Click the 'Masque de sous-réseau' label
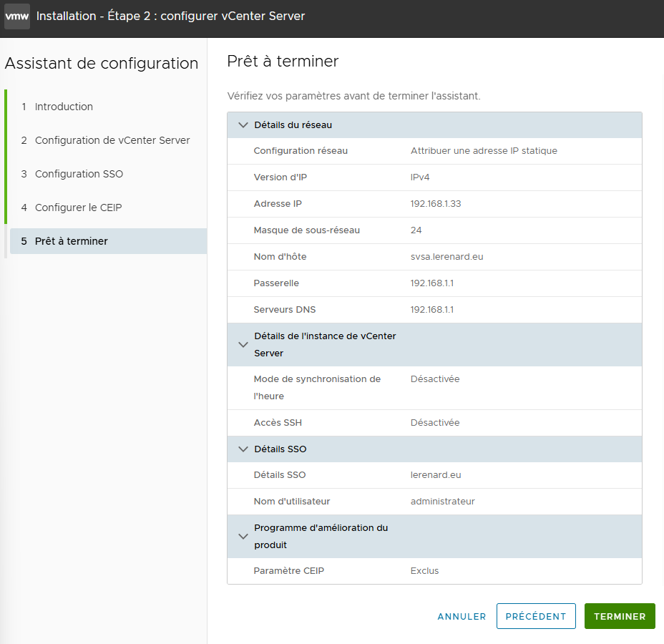The height and width of the screenshot is (644, 664). coord(306,230)
